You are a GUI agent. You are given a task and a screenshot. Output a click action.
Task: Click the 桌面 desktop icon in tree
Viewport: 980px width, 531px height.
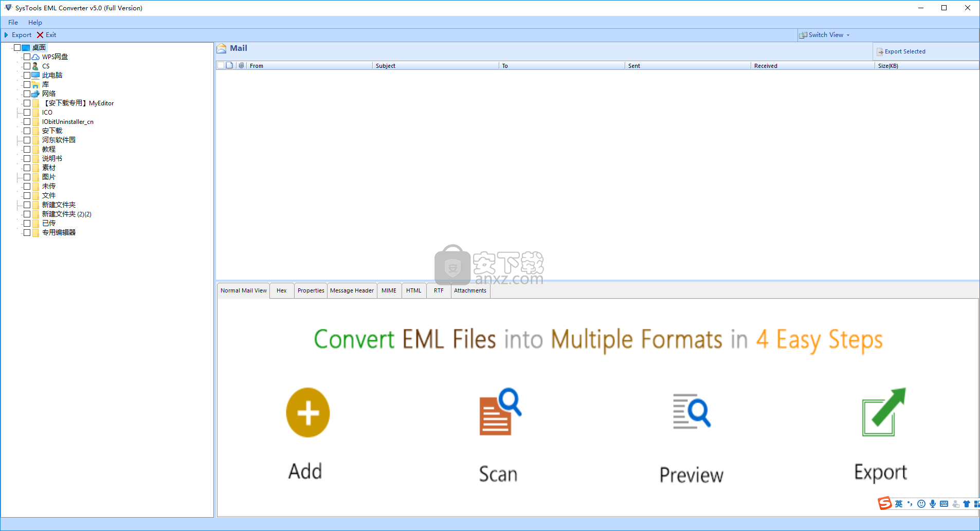pos(26,48)
